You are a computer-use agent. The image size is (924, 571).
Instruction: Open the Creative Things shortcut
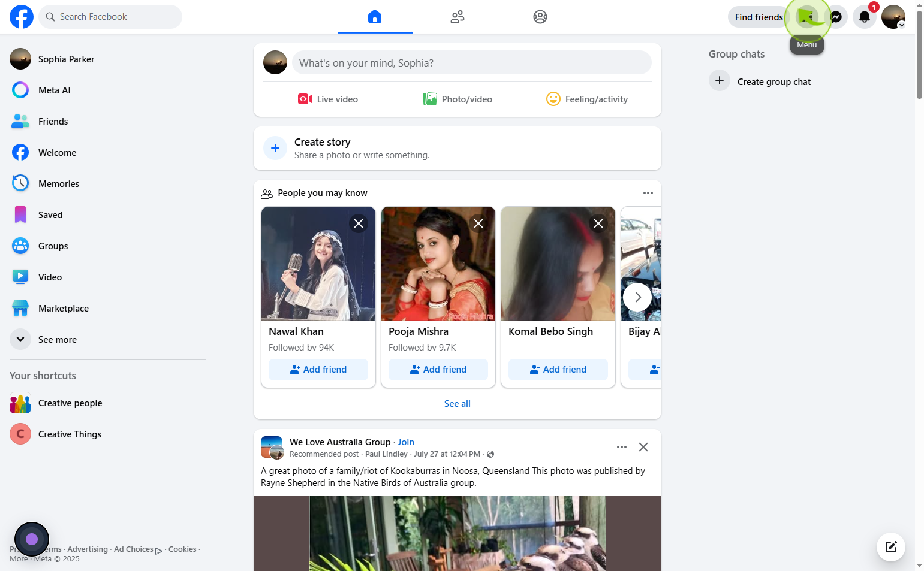tap(108, 434)
